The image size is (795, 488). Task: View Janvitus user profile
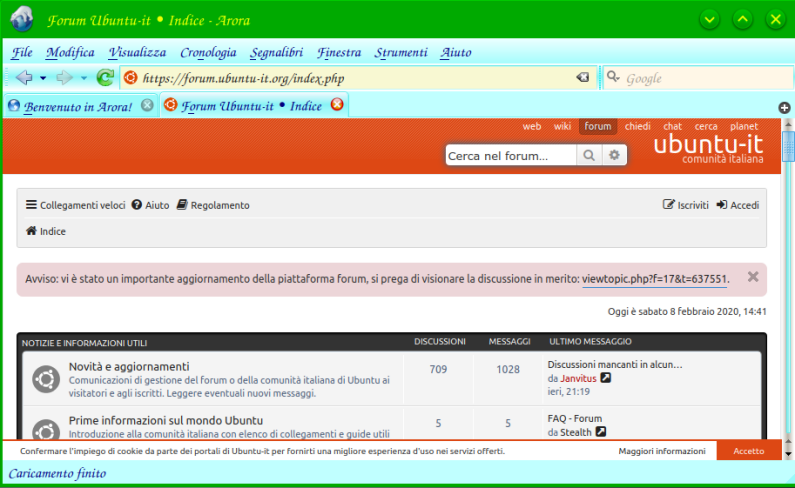[579, 378]
